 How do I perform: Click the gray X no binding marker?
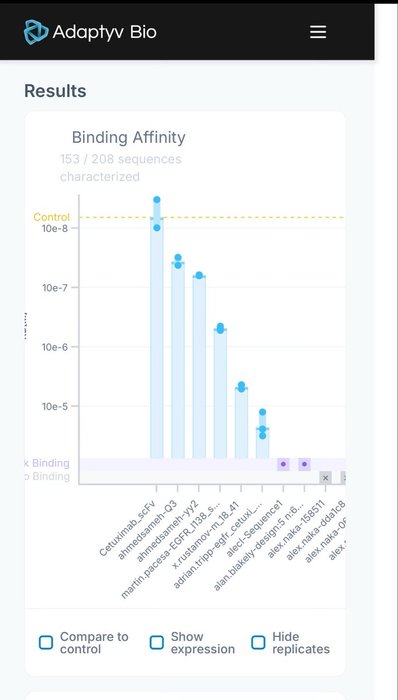(326, 478)
